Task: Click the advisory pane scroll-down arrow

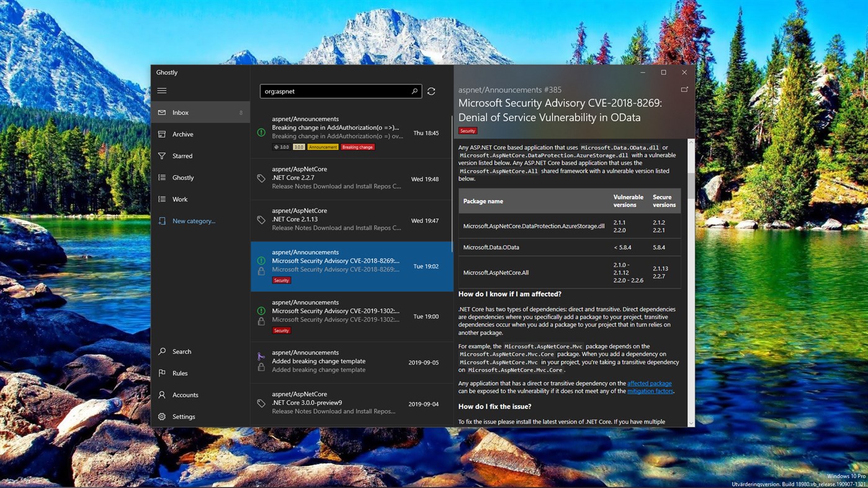Action: pyautogui.click(x=691, y=422)
